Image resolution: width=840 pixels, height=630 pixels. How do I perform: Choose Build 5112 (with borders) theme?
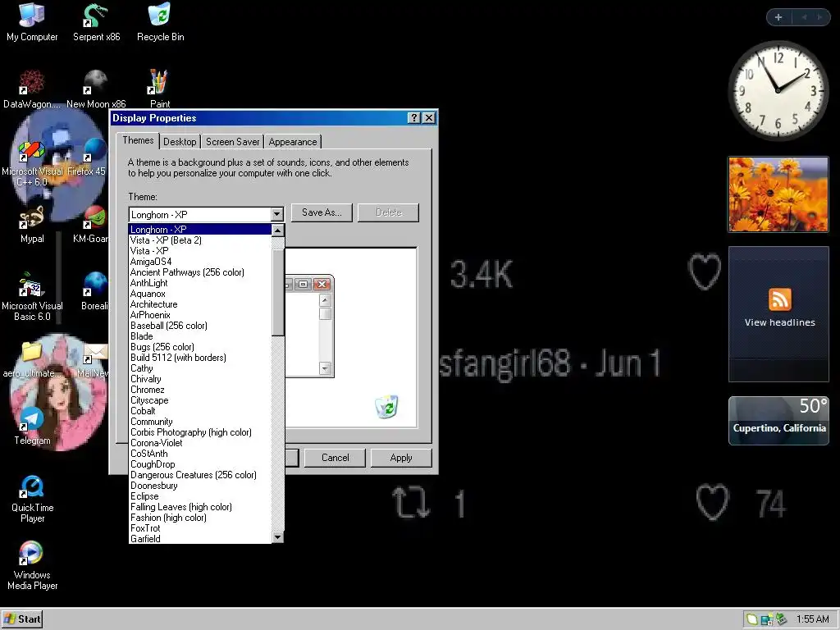200,358
